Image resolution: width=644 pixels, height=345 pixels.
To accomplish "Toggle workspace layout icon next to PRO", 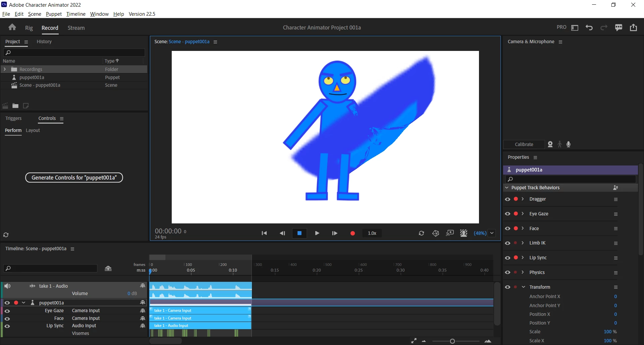I will (x=575, y=28).
